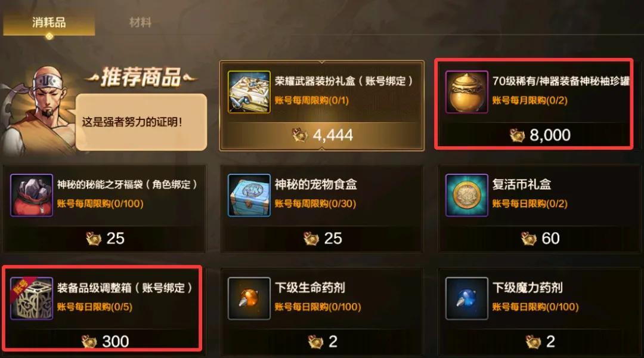Click the blue 神秘的宠物食盒 box icon

coord(249,195)
